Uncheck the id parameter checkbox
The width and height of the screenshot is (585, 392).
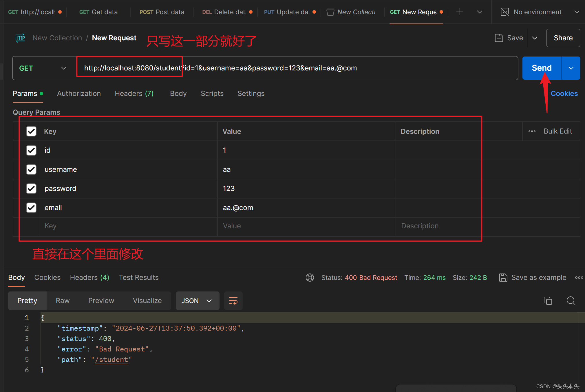pos(31,150)
